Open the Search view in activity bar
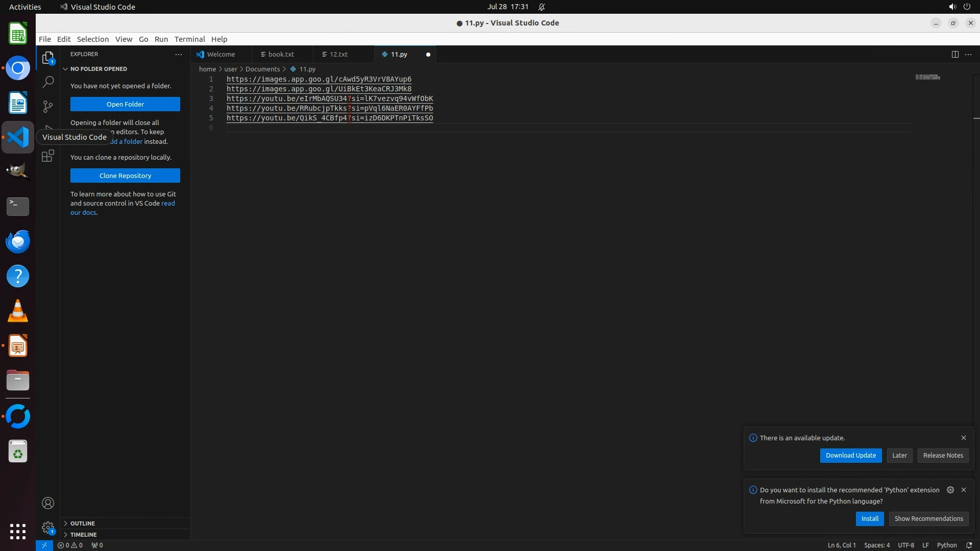980x551 pixels. (48, 82)
